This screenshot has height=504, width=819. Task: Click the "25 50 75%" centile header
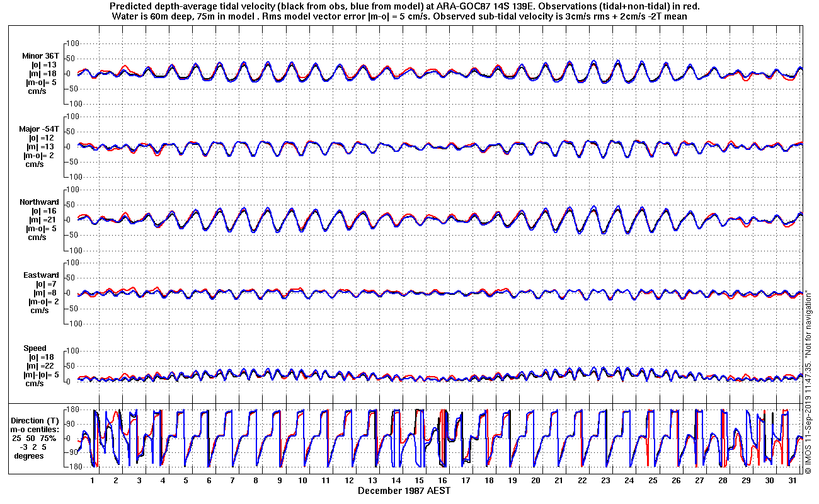[x=35, y=438]
